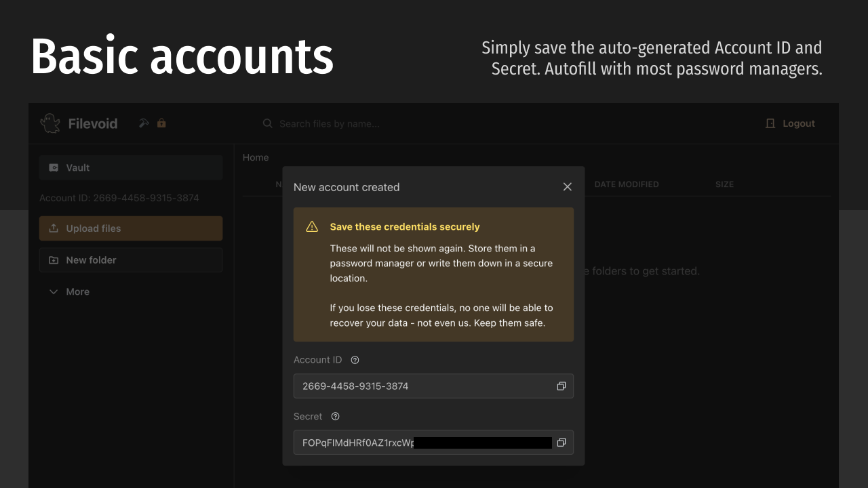The width and height of the screenshot is (868, 488).
Task: Sort by the Date Modified column
Action: click(627, 184)
